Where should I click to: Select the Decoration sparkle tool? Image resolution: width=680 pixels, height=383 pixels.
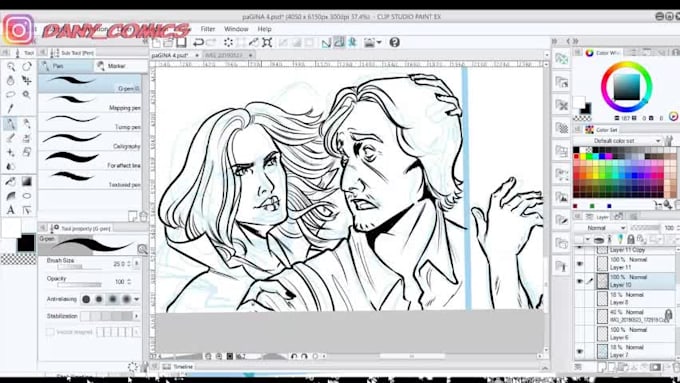[10, 152]
